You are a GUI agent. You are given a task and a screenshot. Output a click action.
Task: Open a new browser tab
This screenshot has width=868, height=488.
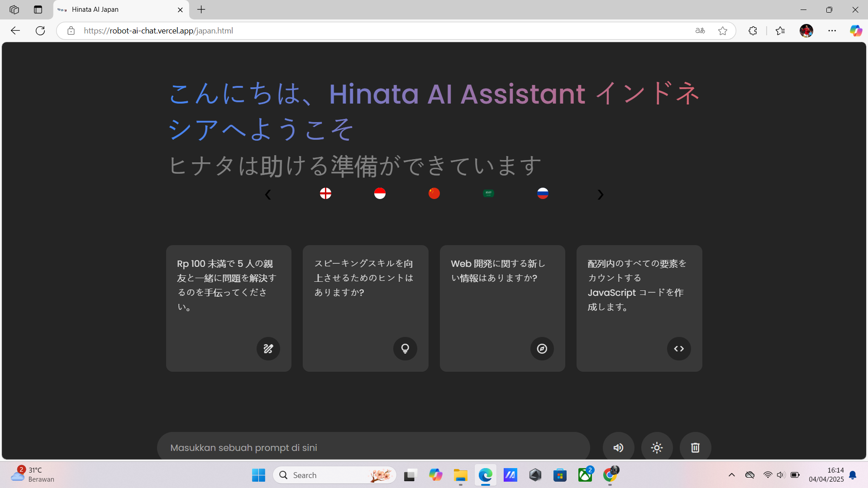[201, 9]
